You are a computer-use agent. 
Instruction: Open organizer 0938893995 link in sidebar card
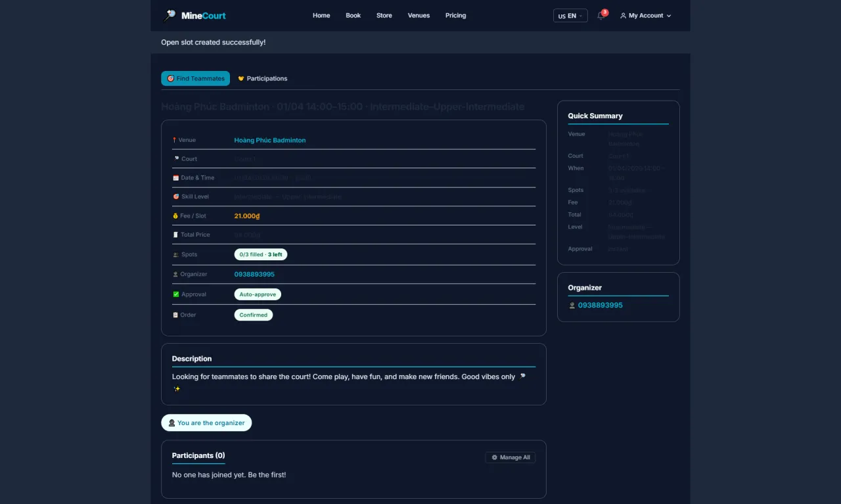click(601, 306)
